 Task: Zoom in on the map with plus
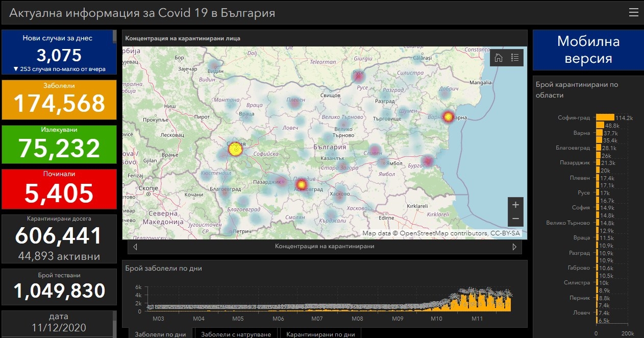515,205
